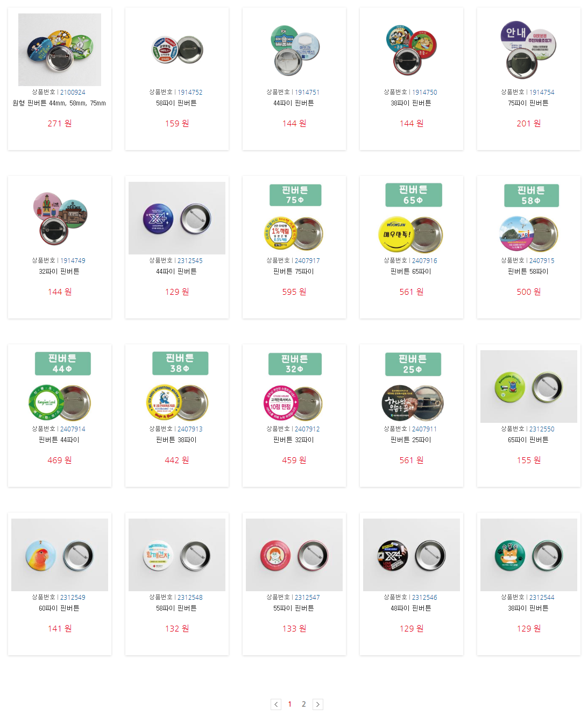Viewport: 588px width, 716px height.
Task: Go to the next page arrow
Action: [x=318, y=704]
